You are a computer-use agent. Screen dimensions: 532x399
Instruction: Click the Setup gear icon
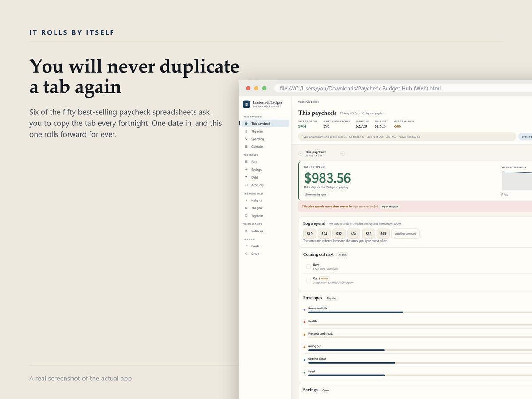tap(246, 254)
